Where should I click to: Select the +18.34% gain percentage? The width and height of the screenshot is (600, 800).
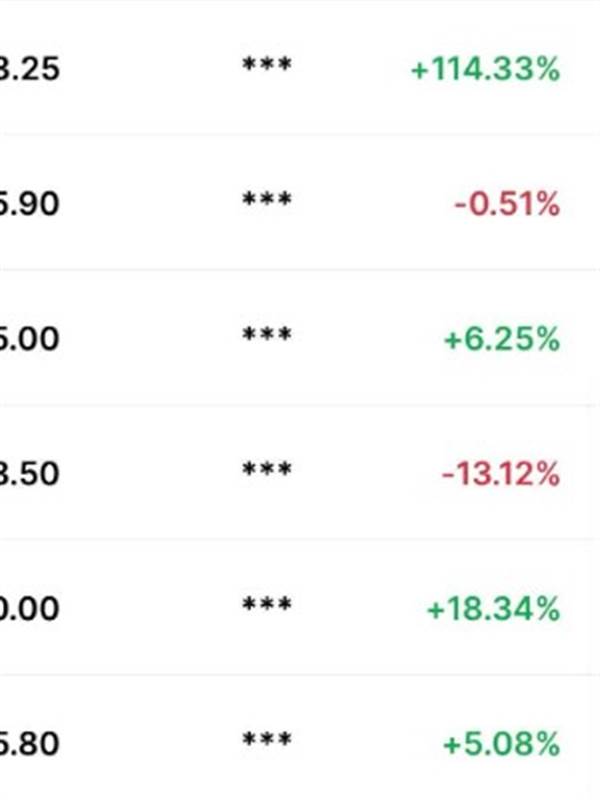click(x=493, y=609)
